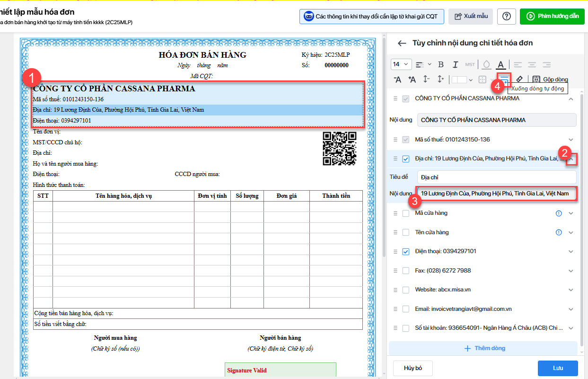Viewport: 588px width, 379px height.
Task: Increase line spacing in the toolbar
Action: pyautogui.click(x=440, y=79)
